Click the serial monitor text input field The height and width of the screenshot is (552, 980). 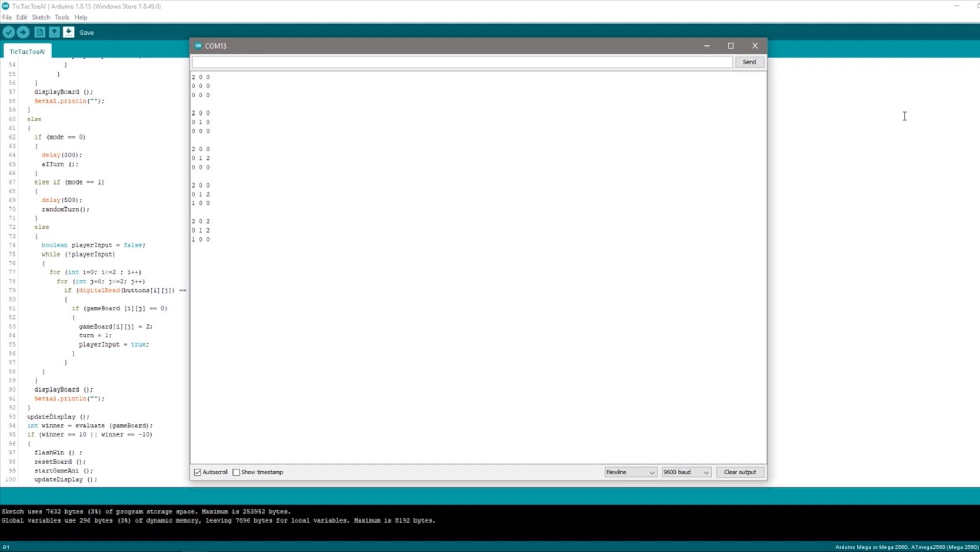[x=462, y=62]
